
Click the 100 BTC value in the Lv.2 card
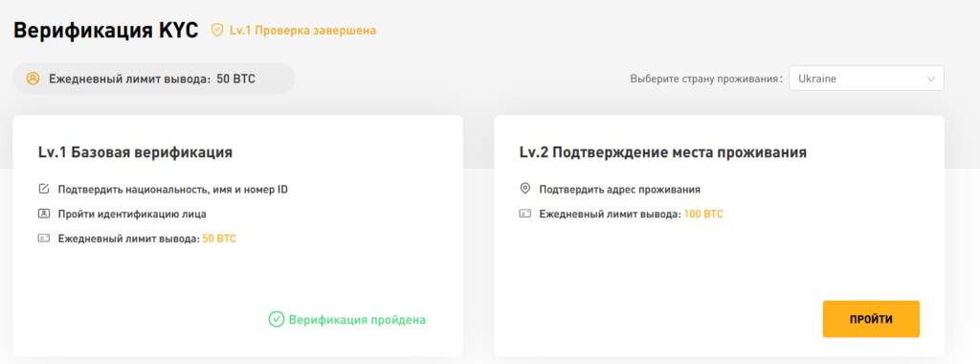coord(703,214)
